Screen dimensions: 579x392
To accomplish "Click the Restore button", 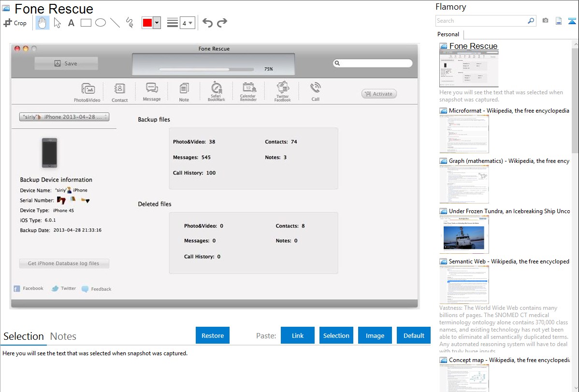I will click(213, 335).
